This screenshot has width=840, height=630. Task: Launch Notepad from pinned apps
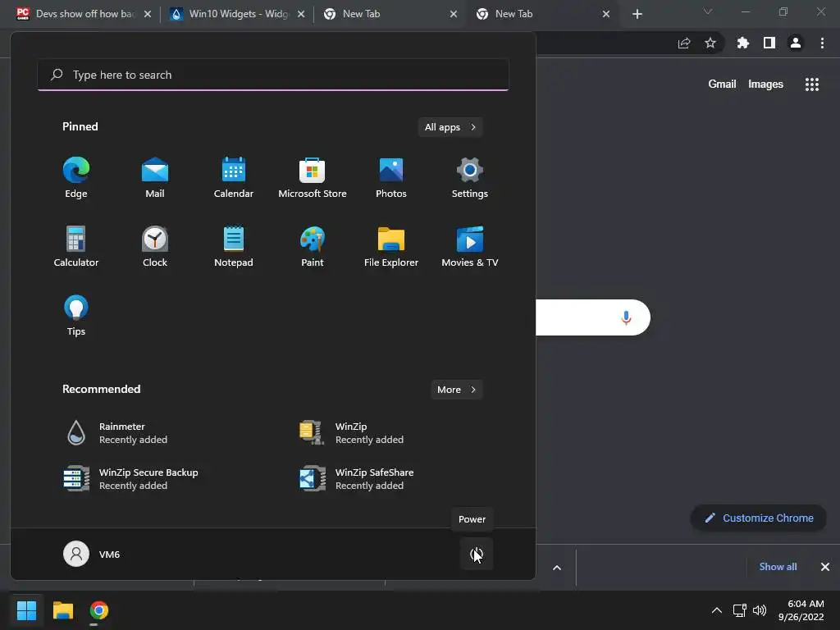click(x=234, y=246)
